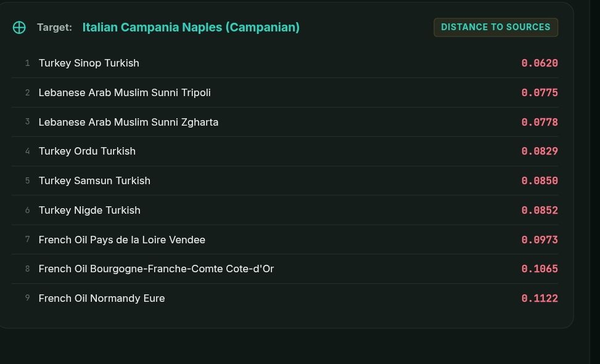
Task: Click the crosshair target icon
Action: click(x=19, y=28)
